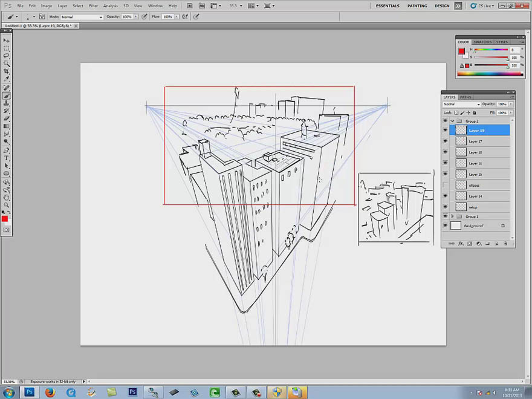Select the Gradient tool
The image size is (532, 399).
[x=6, y=126]
